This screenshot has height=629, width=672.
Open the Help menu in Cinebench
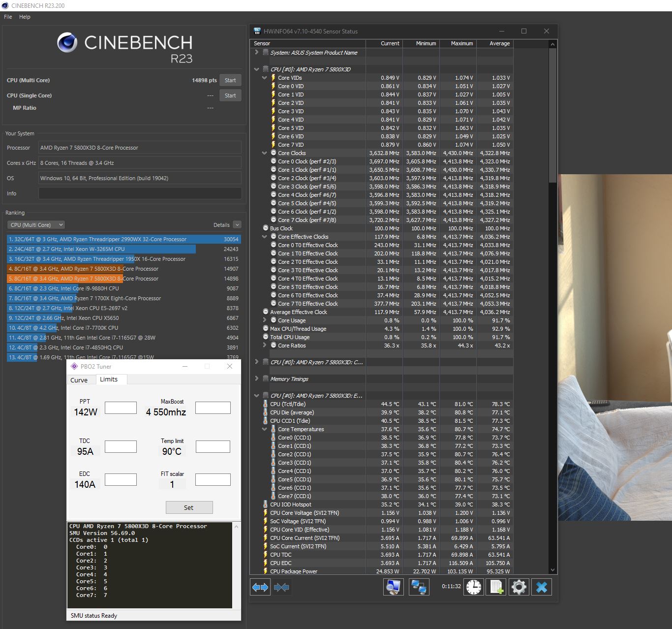25,17
